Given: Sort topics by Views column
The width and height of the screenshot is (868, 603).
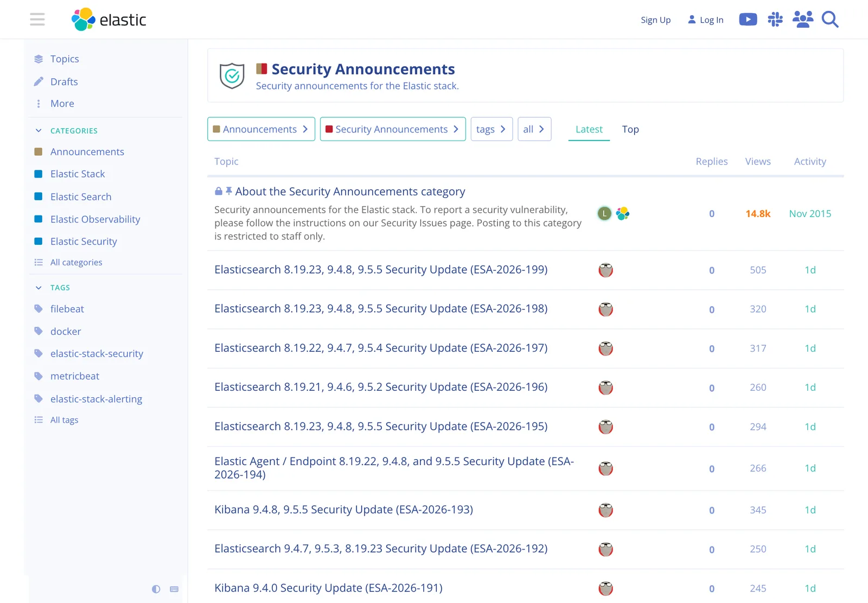Looking at the screenshot, I should [758, 161].
